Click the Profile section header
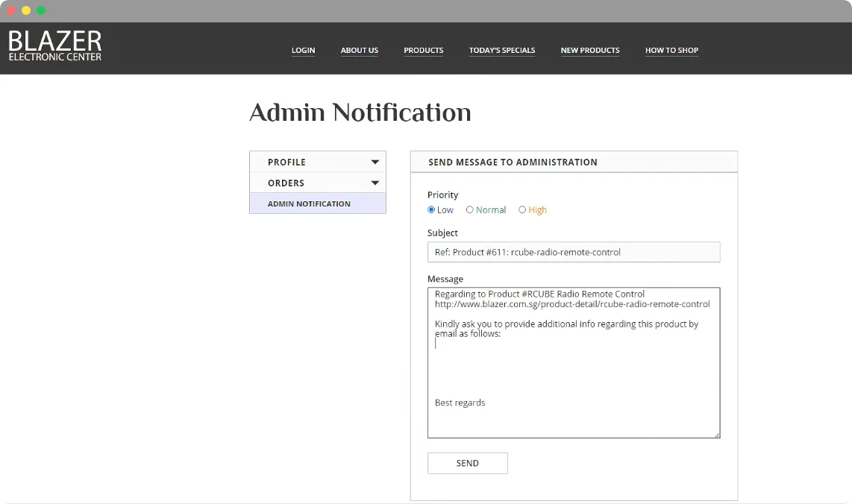 click(x=318, y=162)
